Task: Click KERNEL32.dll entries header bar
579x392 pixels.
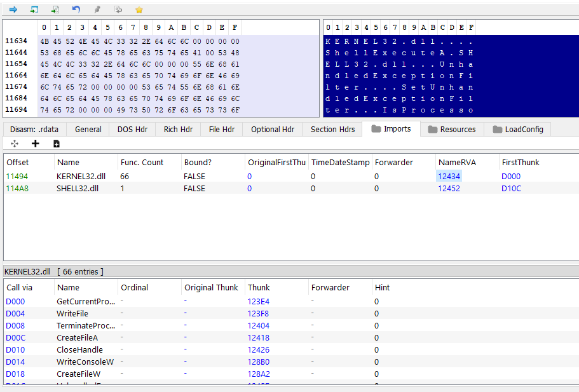Action: (291, 272)
